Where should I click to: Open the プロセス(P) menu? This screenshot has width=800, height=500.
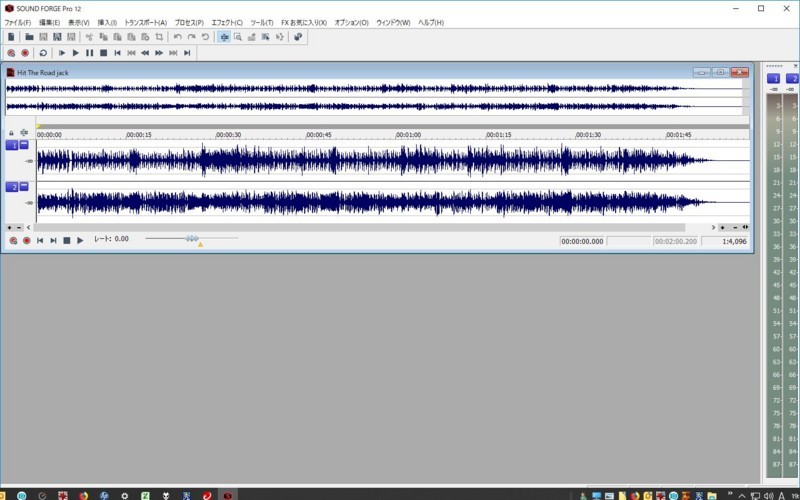pos(189,22)
